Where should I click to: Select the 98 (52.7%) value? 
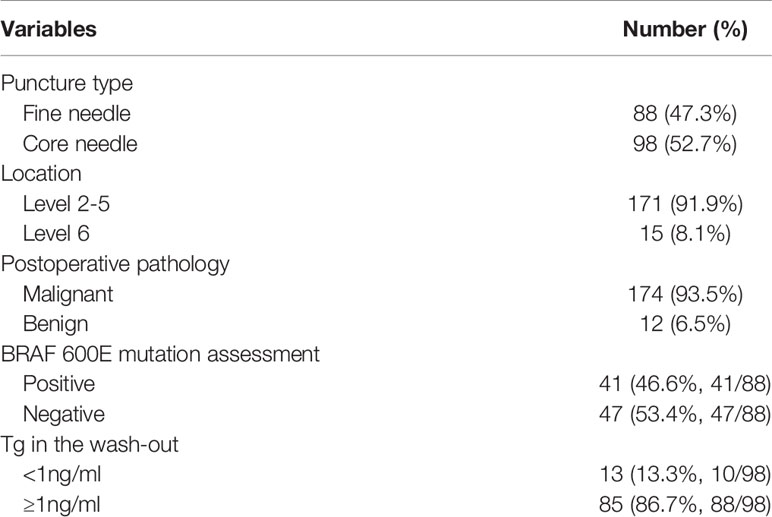point(685,144)
